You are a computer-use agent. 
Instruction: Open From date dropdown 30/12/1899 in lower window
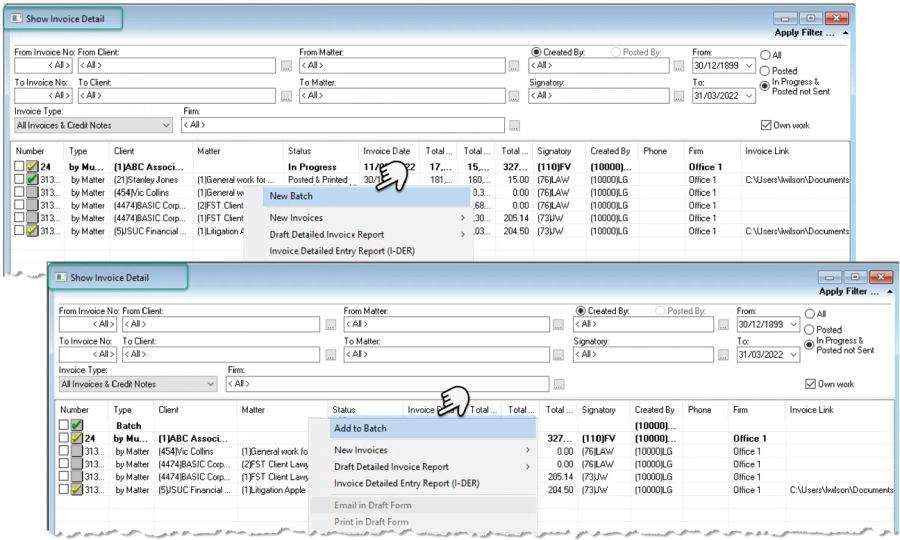pyautogui.click(x=793, y=324)
